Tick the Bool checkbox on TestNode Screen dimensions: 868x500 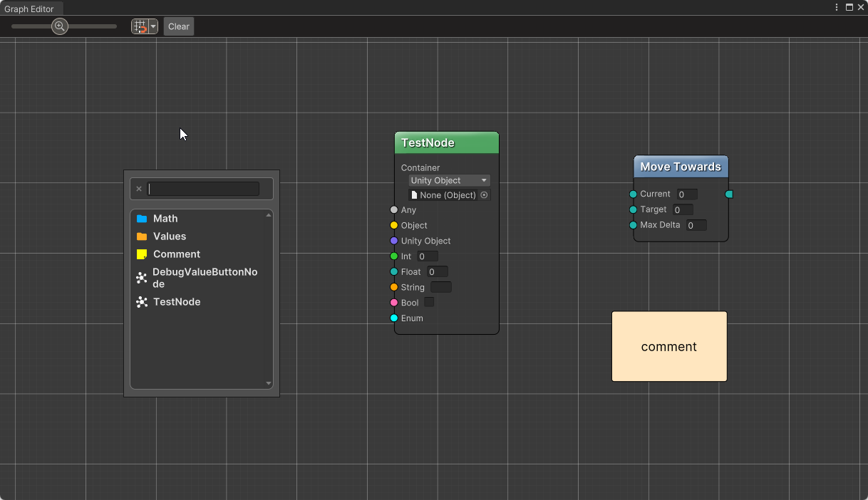pos(429,303)
